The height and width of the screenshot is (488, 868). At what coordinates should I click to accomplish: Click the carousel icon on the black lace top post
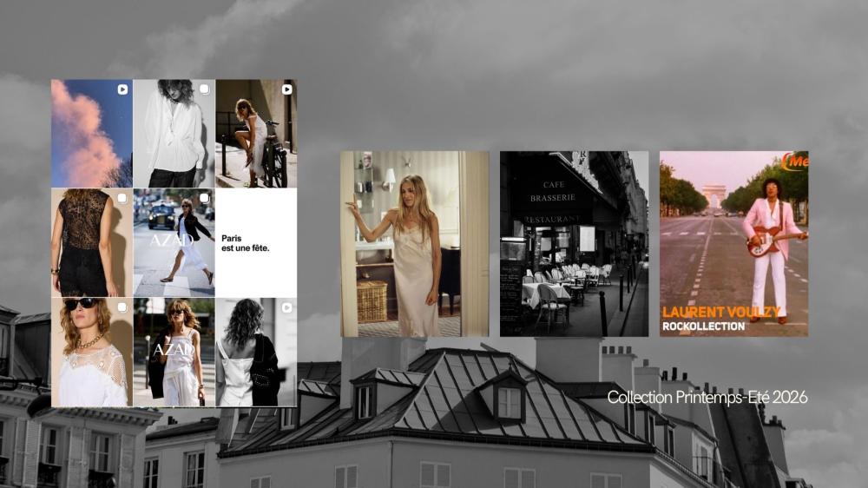[122, 199]
